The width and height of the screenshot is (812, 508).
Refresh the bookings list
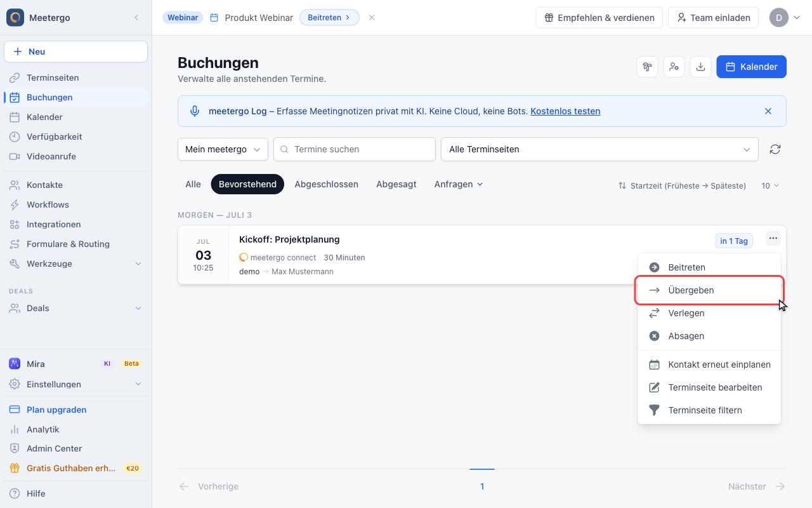pos(775,149)
